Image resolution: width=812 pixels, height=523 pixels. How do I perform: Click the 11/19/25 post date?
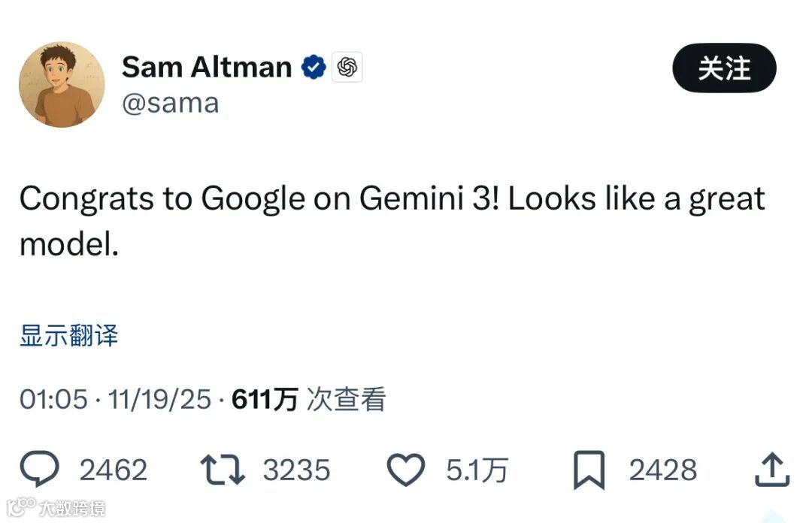(x=159, y=399)
